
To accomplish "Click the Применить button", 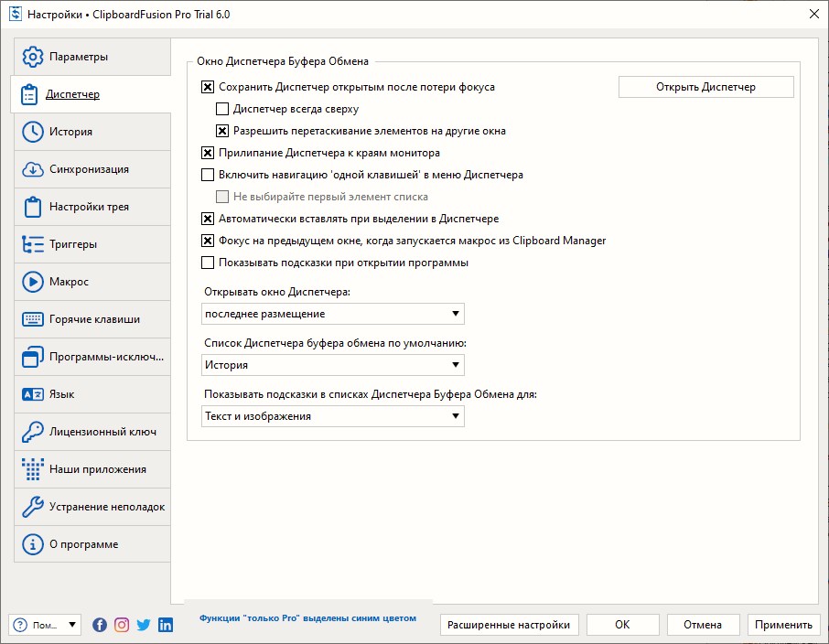I will (x=783, y=625).
